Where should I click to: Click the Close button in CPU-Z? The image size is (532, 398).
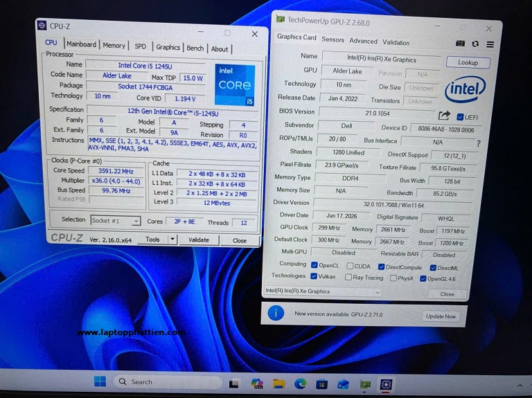pyautogui.click(x=239, y=240)
